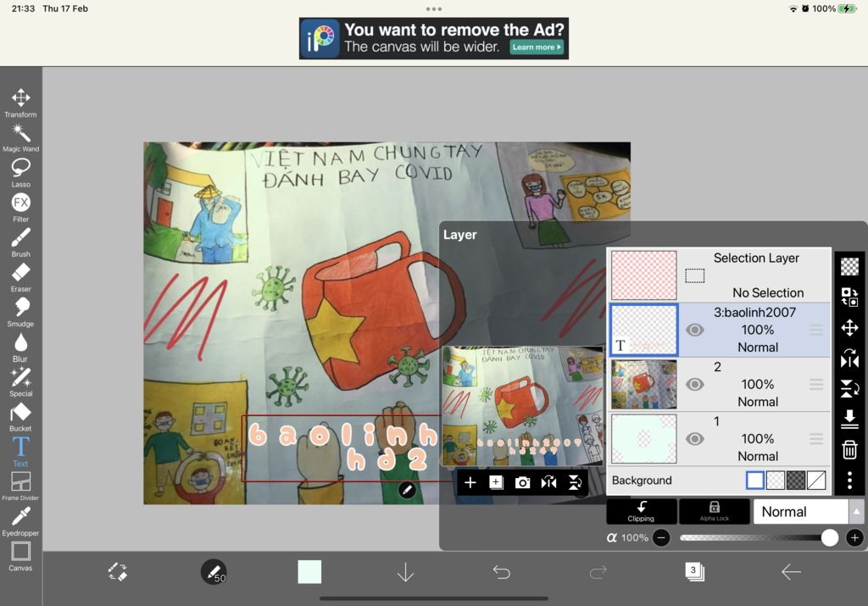Click the flip layer horizontal icon in sidebar
868x606 pixels.
click(849, 358)
